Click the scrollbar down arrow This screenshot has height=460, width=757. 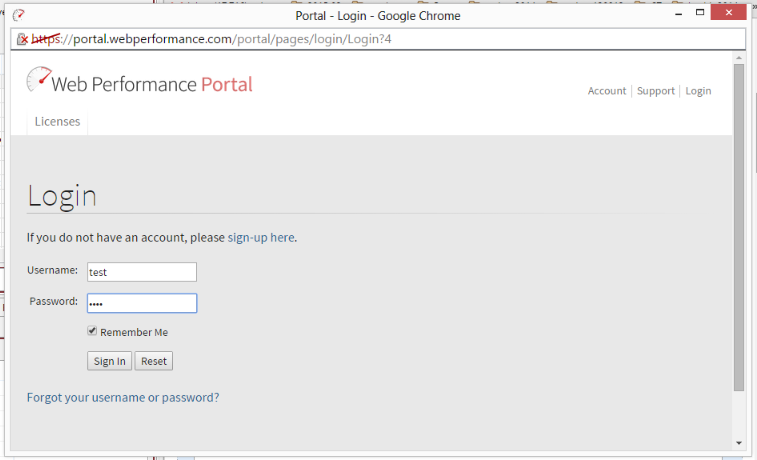pyautogui.click(x=739, y=443)
